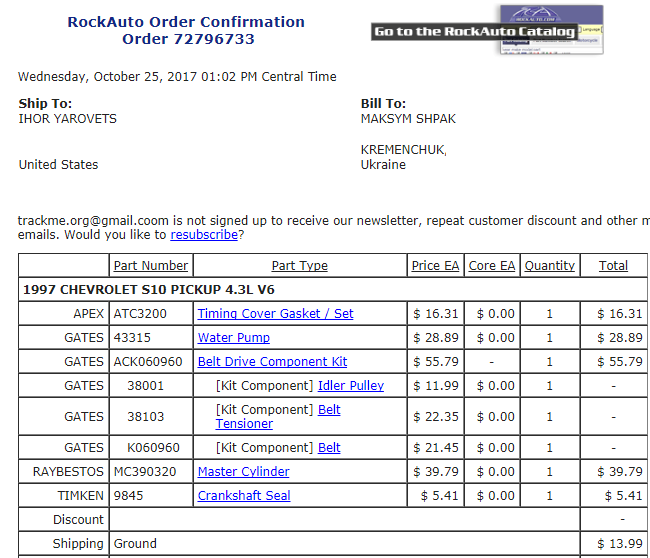The width and height of the screenshot is (650, 558).
Task: Select the Core EA column header
Action: 492,265
